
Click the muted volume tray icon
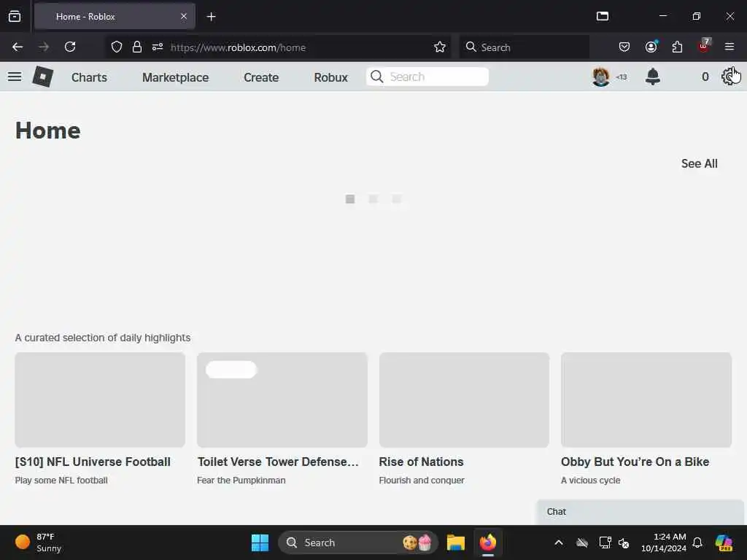[624, 542]
